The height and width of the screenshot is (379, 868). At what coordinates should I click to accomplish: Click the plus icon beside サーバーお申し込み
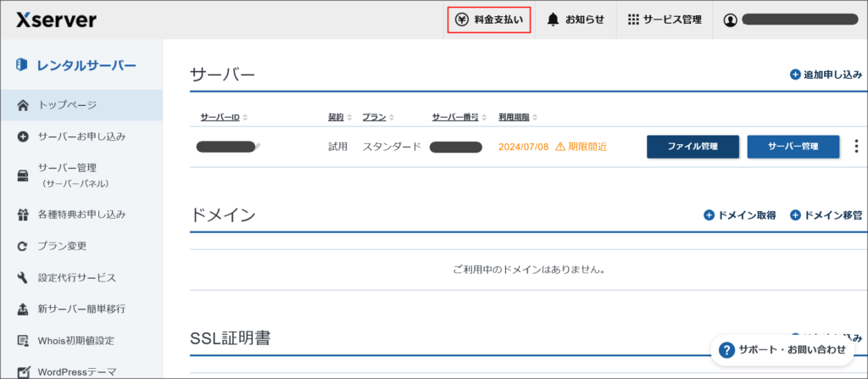pos(23,137)
